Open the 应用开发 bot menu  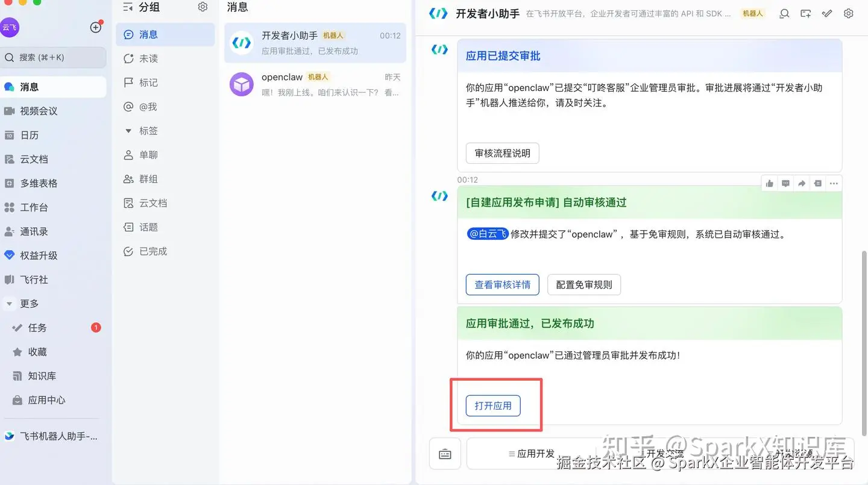[x=532, y=454]
